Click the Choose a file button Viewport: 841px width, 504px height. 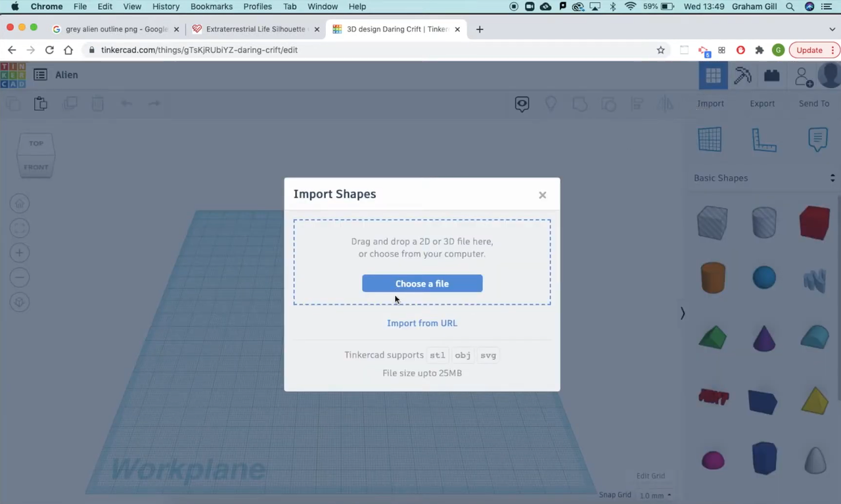[422, 283]
